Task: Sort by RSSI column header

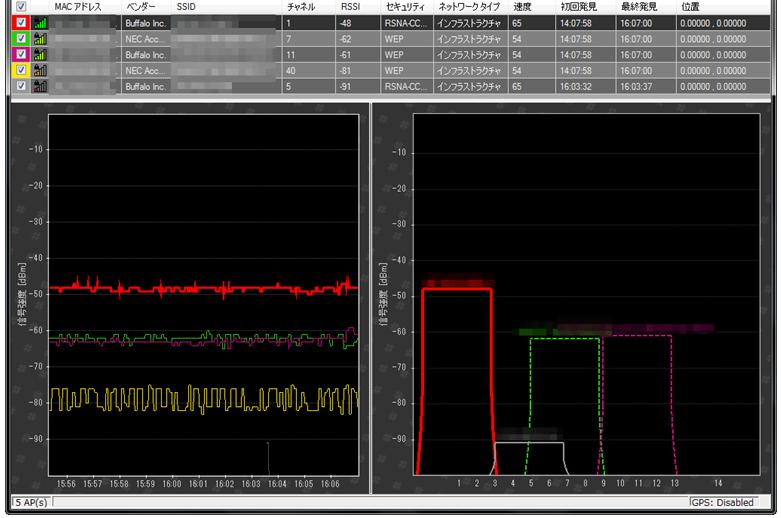Action: (x=350, y=7)
